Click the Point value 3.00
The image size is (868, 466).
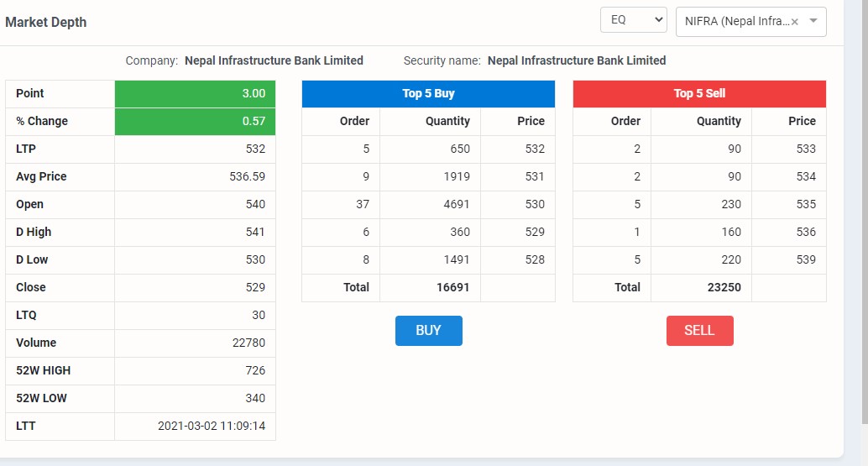click(x=254, y=93)
